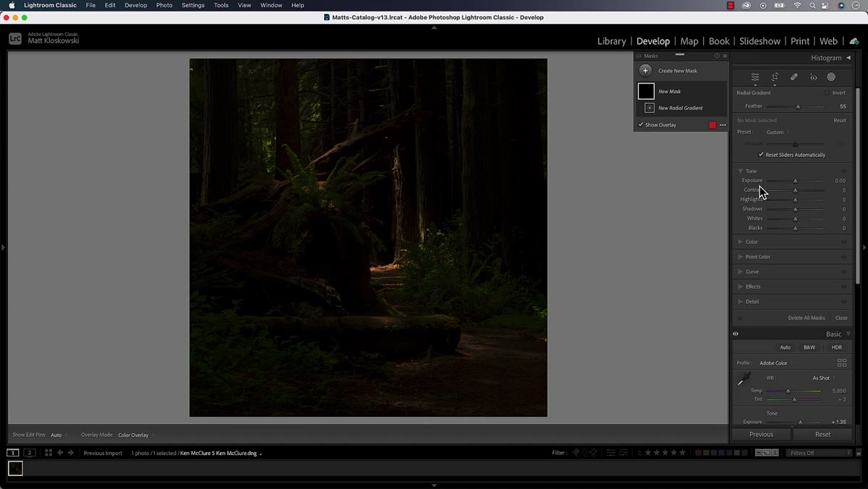Image resolution: width=868 pixels, height=489 pixels.
Task: Toggle the Curve section eye visibility
Action: (x=844, y=272)
